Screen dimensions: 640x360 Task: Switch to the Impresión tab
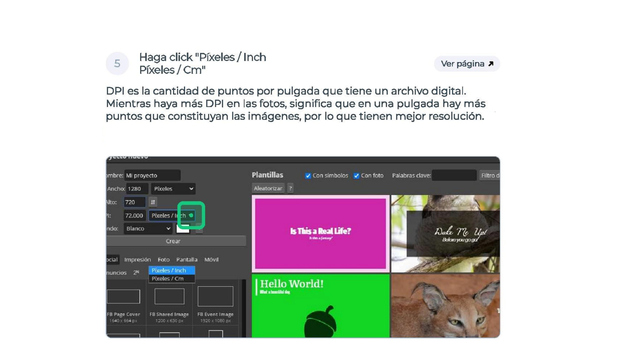pyautogui.click(x=138, y=260)
